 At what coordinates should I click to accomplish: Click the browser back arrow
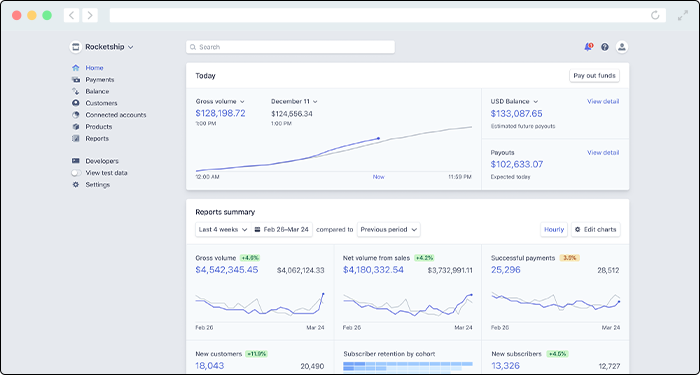tap(71, 16)
